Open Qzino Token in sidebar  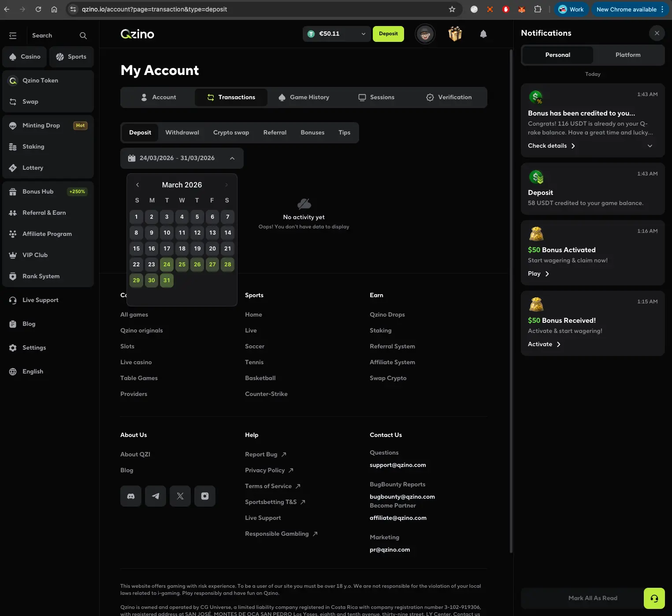tap(48, 81)
